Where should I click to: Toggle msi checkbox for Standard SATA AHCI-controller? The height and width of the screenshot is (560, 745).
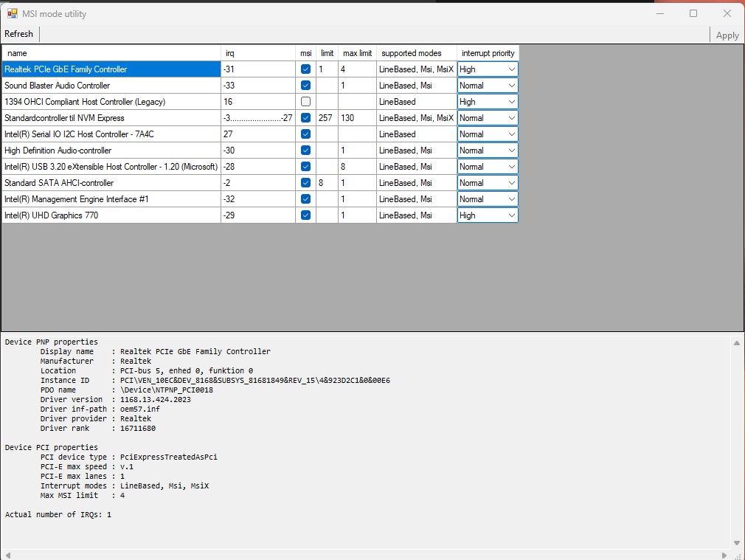click(305, 183)
